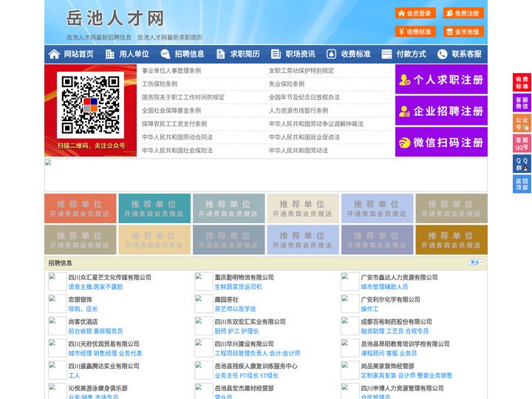Viewport: 532px width, 399px height.
Task: Open the job 茶艺师以及学徒
Action: [235, 309]
